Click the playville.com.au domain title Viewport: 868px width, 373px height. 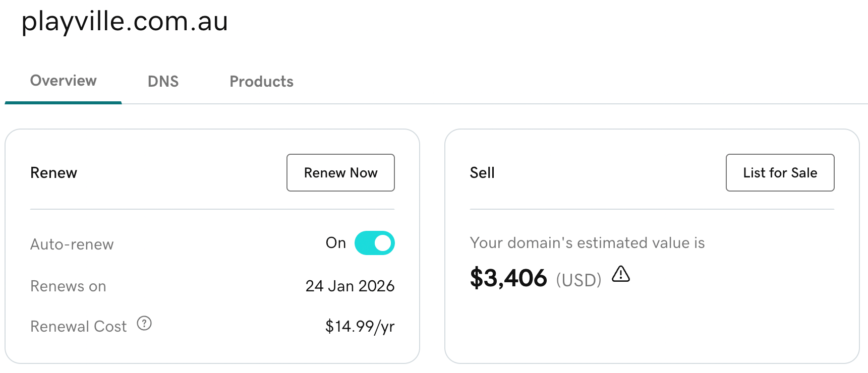[x=125, y=21]
